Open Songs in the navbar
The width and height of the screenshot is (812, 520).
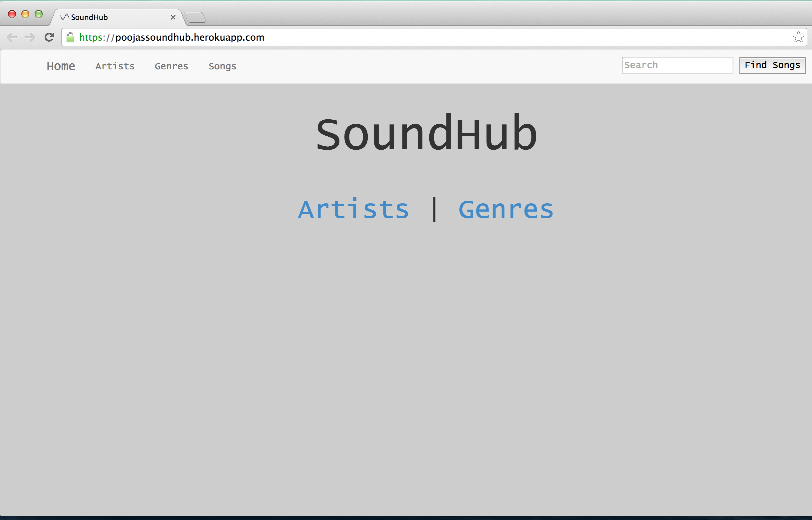(x=222, y=66)
